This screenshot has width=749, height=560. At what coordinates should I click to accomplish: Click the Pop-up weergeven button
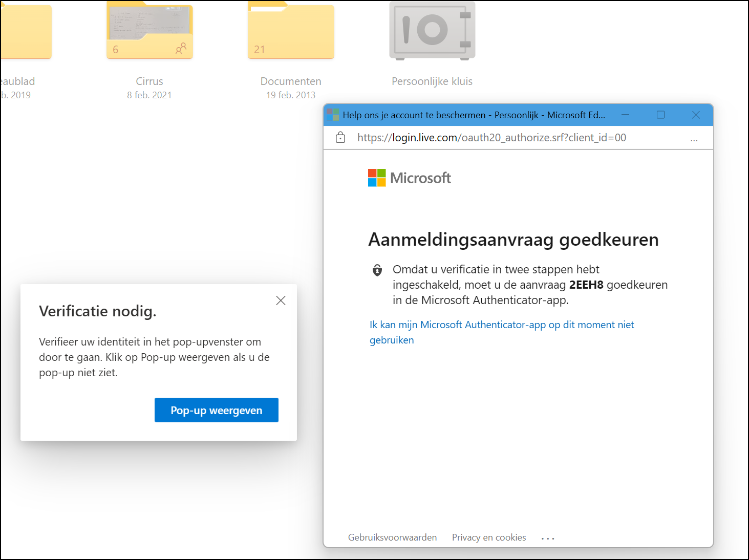click(217, 410)
